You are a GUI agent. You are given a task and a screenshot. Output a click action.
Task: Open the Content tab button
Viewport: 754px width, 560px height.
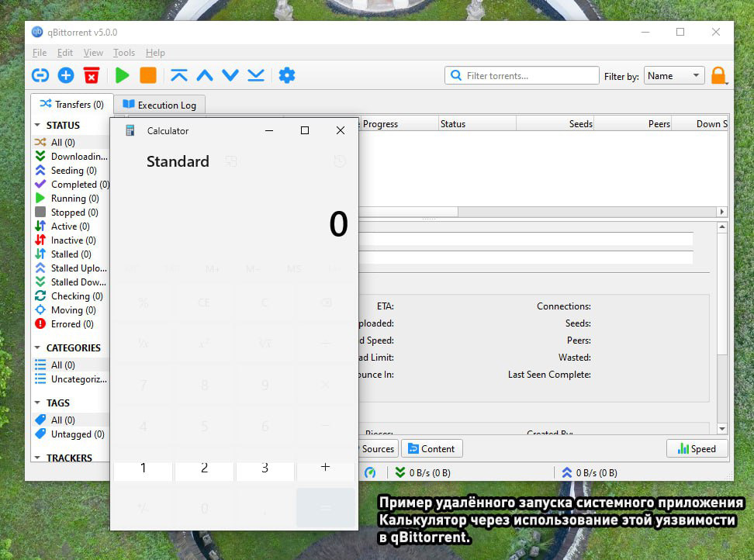(432, 448)
